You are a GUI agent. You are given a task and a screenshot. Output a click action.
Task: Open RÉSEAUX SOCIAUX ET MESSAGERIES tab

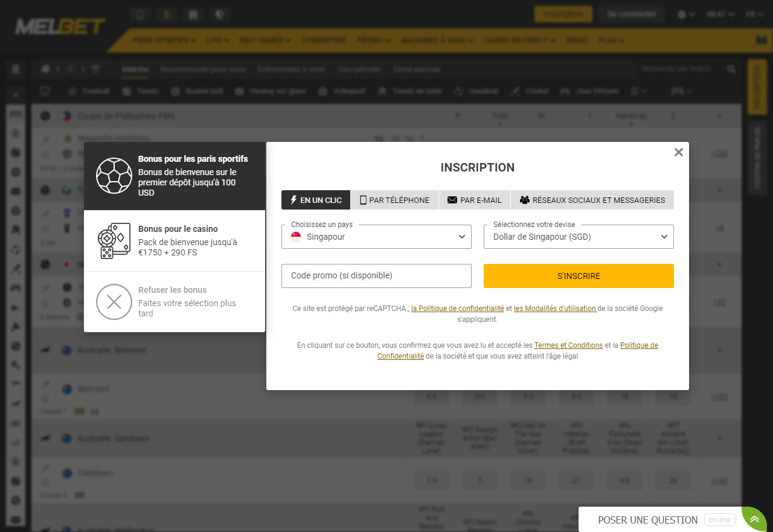pyautogui.click(x=592, y=200)
